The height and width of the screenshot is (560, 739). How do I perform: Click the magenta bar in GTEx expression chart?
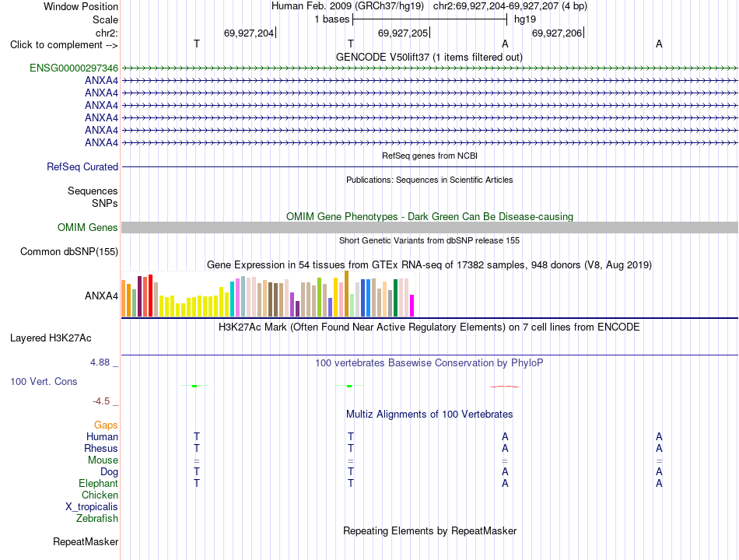pos(412,306)
